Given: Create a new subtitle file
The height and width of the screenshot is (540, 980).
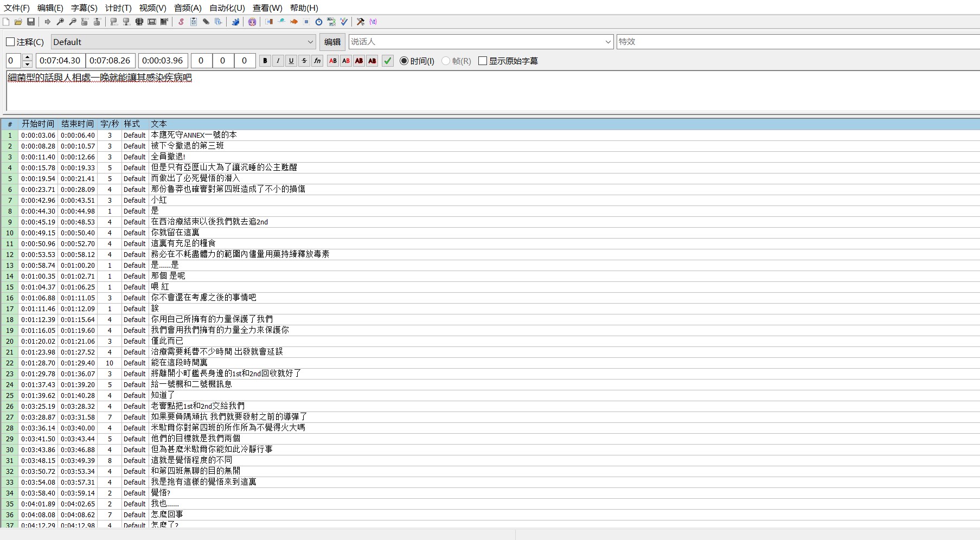Looking at the screenshot, I should coord(5,22).
